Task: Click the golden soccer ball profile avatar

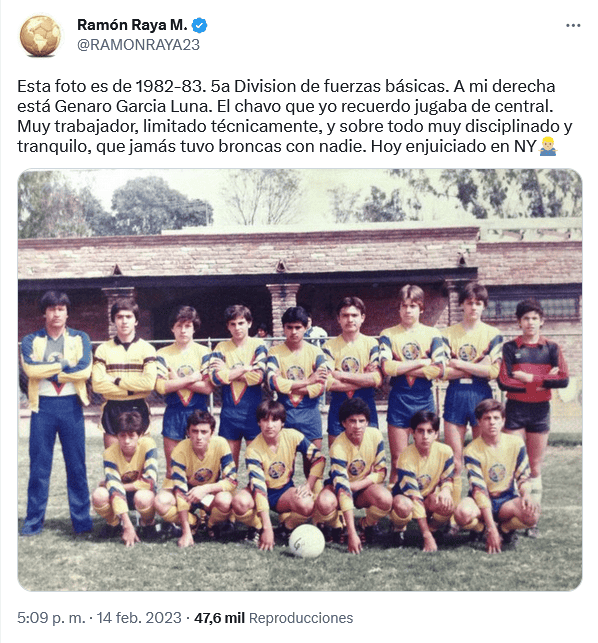Action: point(40,36)
